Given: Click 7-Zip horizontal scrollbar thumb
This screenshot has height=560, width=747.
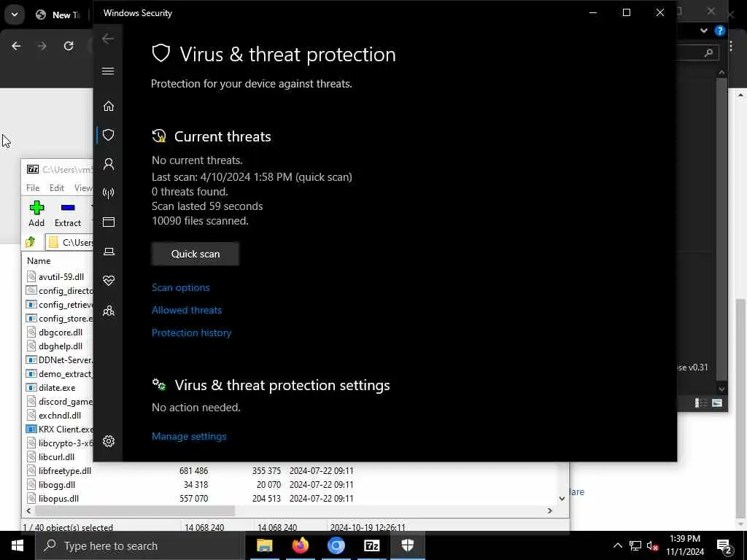Looking at the screenshot, I should click(x=135, y=510).
